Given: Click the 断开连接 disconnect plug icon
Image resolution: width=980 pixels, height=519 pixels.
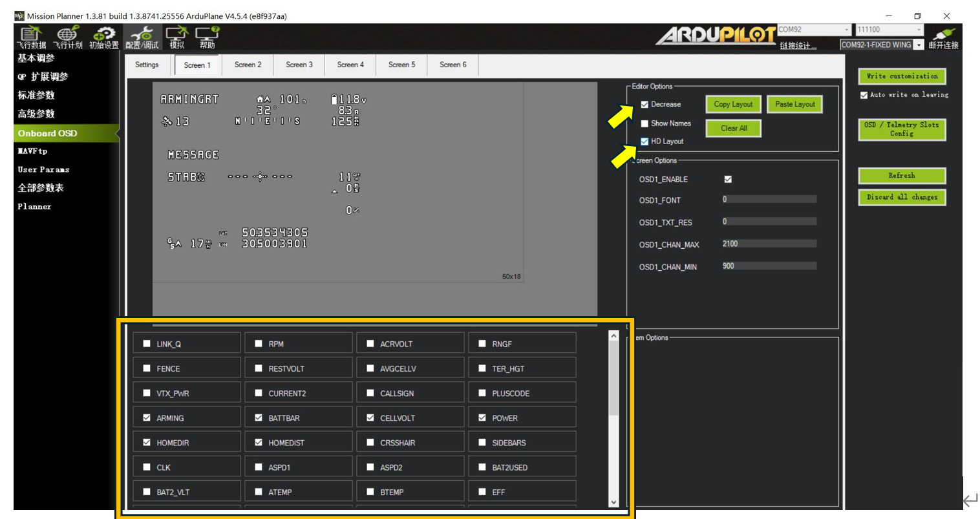Looking at the screenshot, I should click(943, 37).
